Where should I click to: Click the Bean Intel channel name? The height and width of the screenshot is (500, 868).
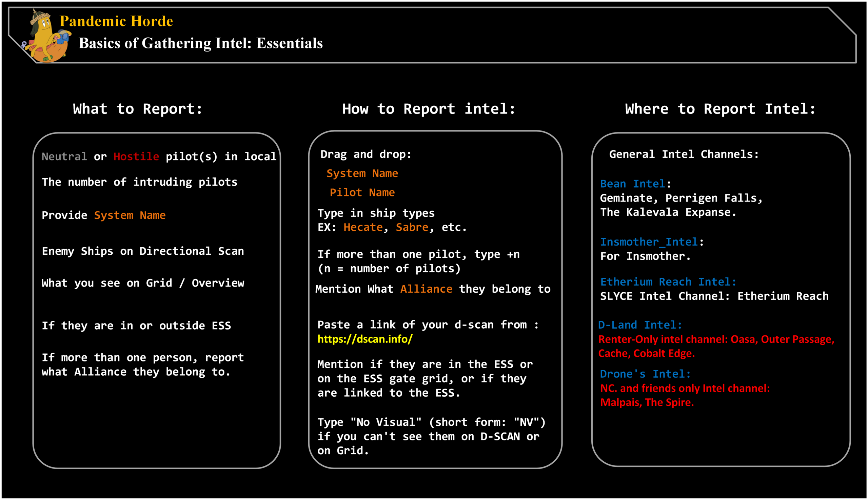pyautogui.click(x=632, y=184)
